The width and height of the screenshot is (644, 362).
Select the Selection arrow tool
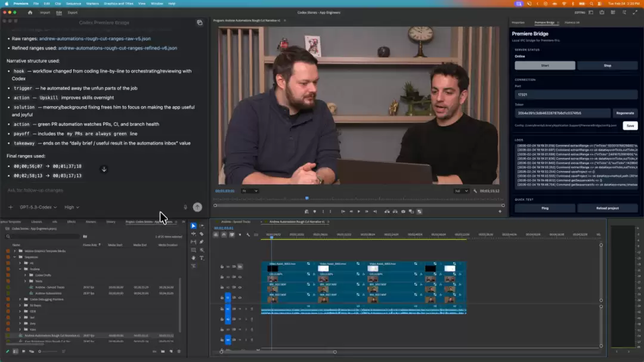[193, 225]
